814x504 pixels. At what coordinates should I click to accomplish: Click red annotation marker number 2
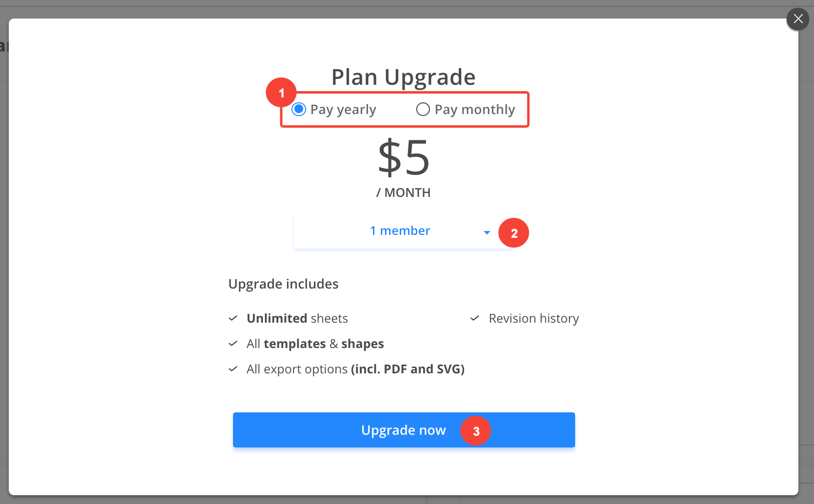point(514,233)
